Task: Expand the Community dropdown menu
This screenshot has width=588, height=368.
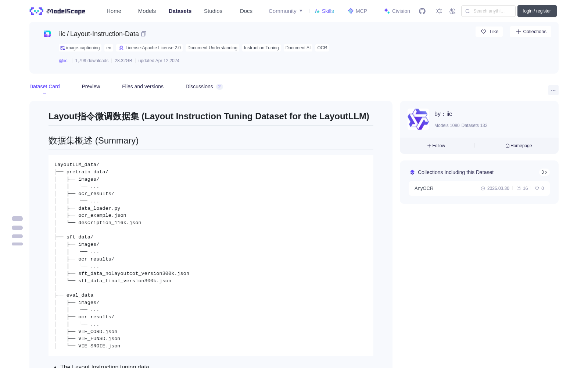Action: tap(286, 11)
